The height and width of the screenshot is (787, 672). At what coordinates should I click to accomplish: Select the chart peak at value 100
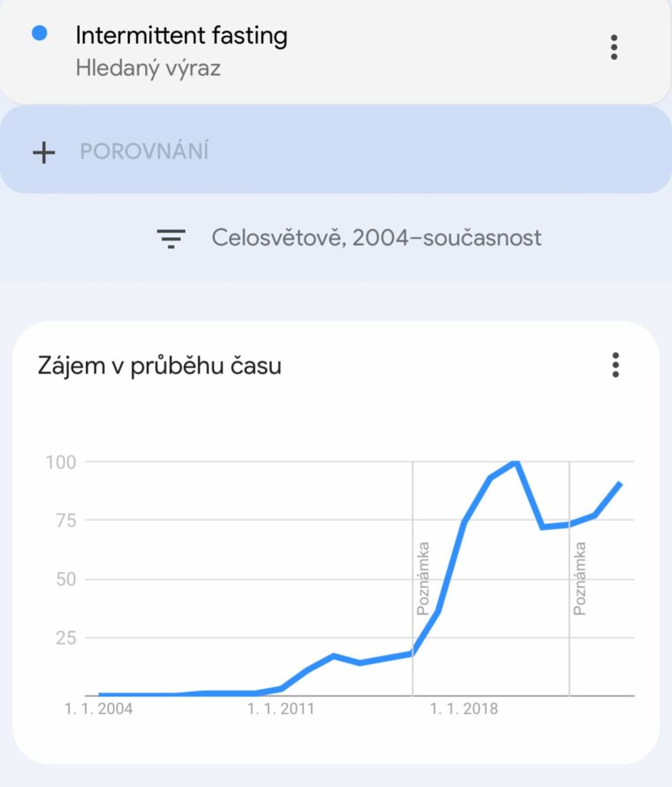[516, 462]
